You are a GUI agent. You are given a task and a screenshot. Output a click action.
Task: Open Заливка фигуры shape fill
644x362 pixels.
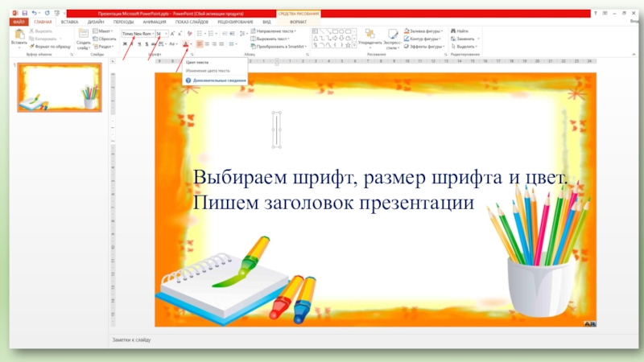pos(423,31)
